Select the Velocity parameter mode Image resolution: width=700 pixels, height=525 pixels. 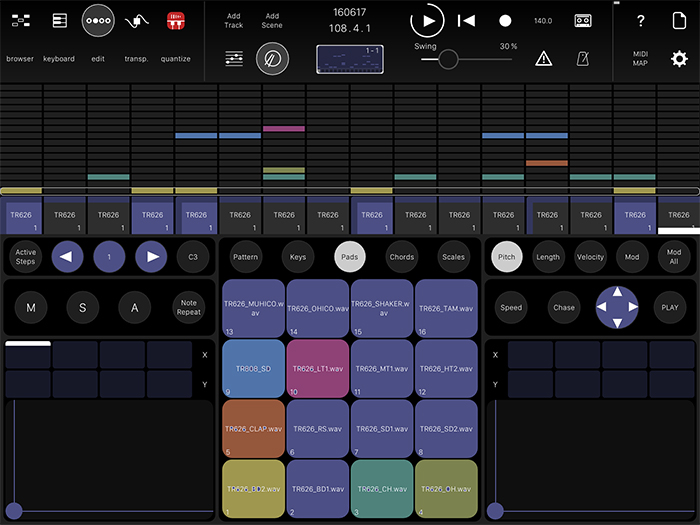(590, 257)
